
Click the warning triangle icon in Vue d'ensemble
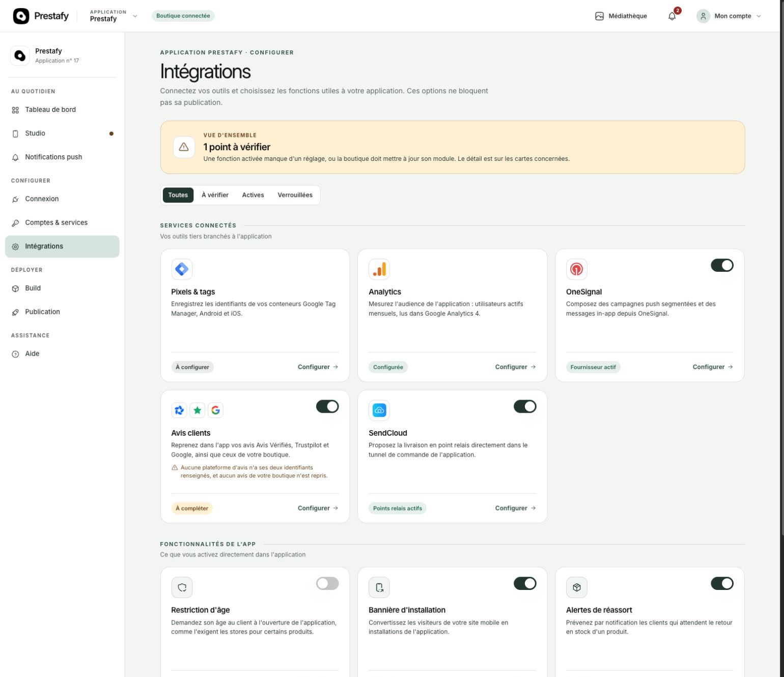point(184,147)
